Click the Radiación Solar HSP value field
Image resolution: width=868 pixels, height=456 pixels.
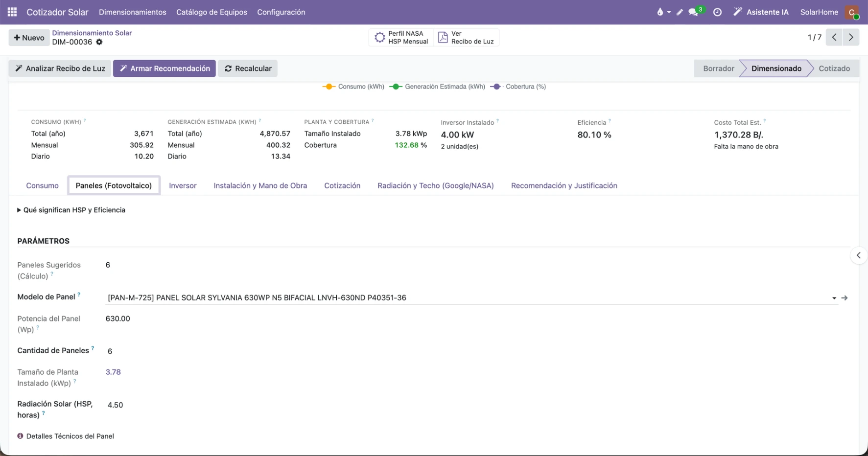pos(472,405)
